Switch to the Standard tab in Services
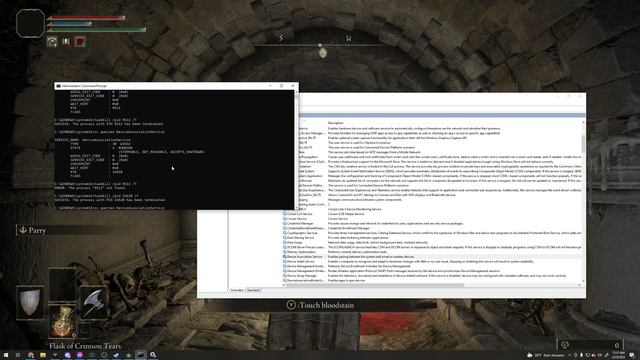This screenshot has width=640, height=360. [253, 290]
